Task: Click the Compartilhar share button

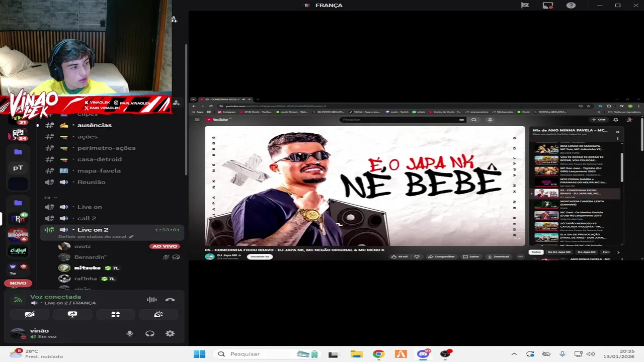Action: click(441, 256)
